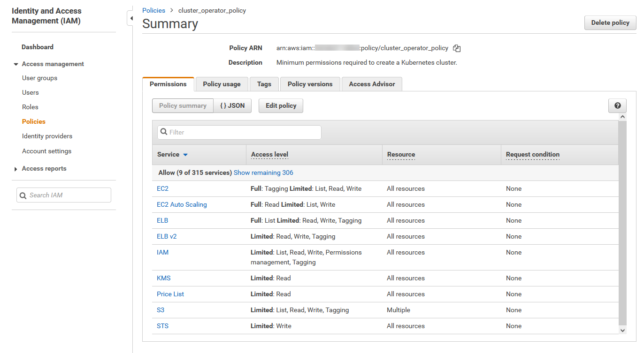Expand the Access reports section

point(16,169)
